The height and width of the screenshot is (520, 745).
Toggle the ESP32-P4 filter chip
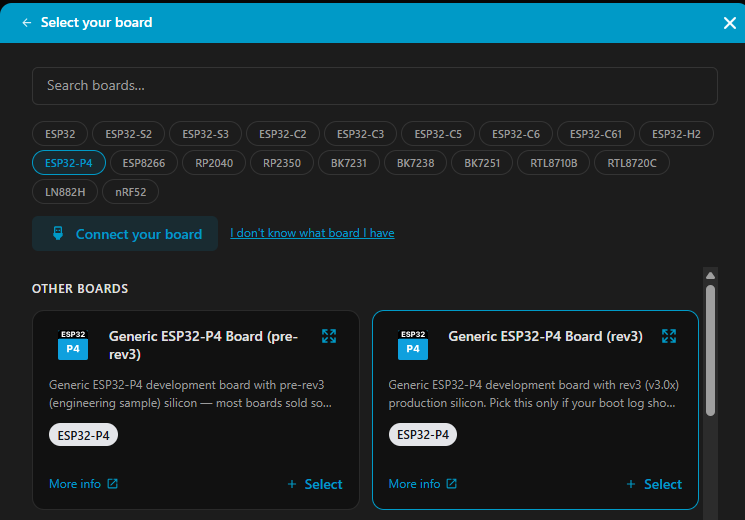click(x=69, y=163)
